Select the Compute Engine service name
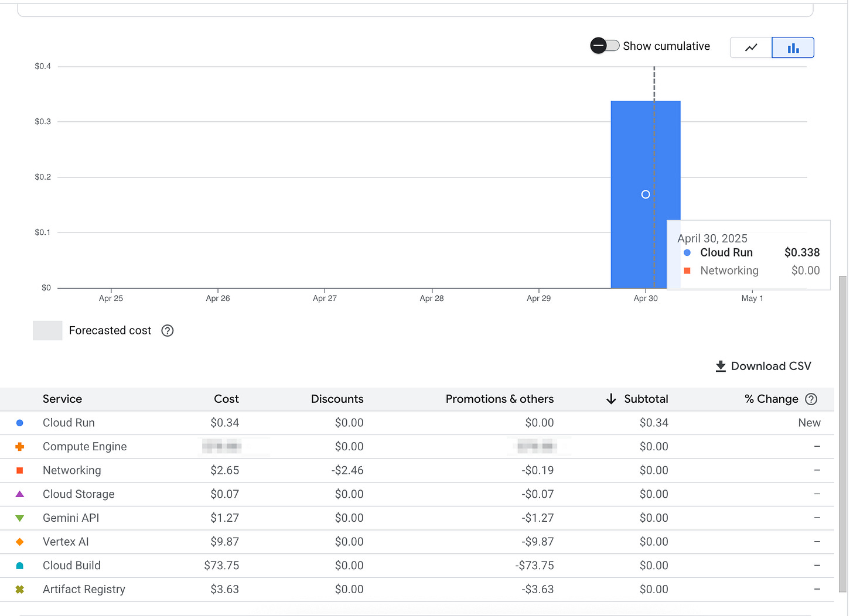Image resolution: width=853 pixels, height=616 pixels. coord(84,447)
